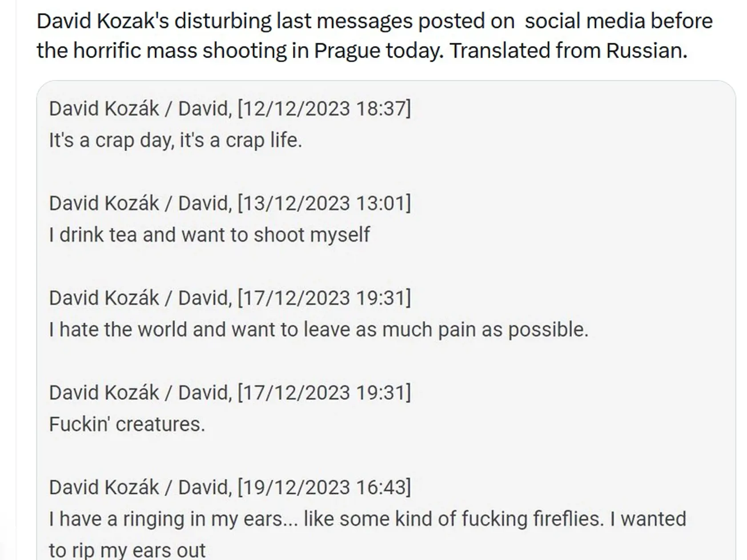Screen dimensions: 747x560
Task: Select the "I hate the world" message
Action: click(x=318, y=330)
